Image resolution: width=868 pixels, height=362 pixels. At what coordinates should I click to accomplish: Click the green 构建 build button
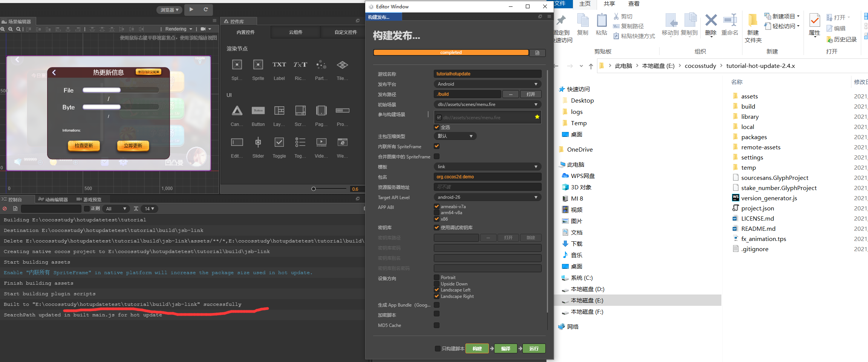tap(477, 349)
